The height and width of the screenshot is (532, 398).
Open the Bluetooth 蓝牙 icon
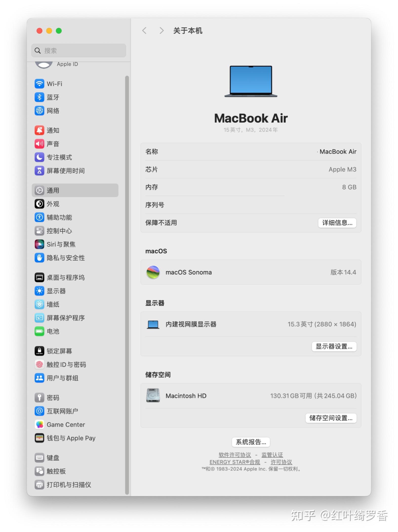(x=39, y=97)
